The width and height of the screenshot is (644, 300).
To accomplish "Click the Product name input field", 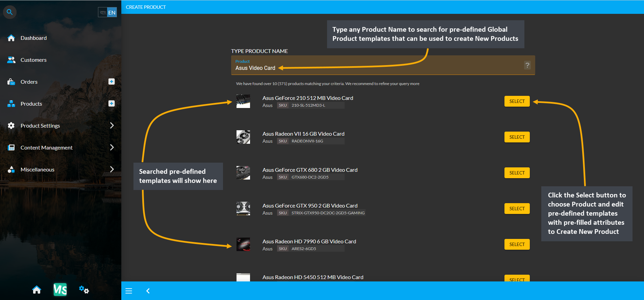I will point(383,65).
